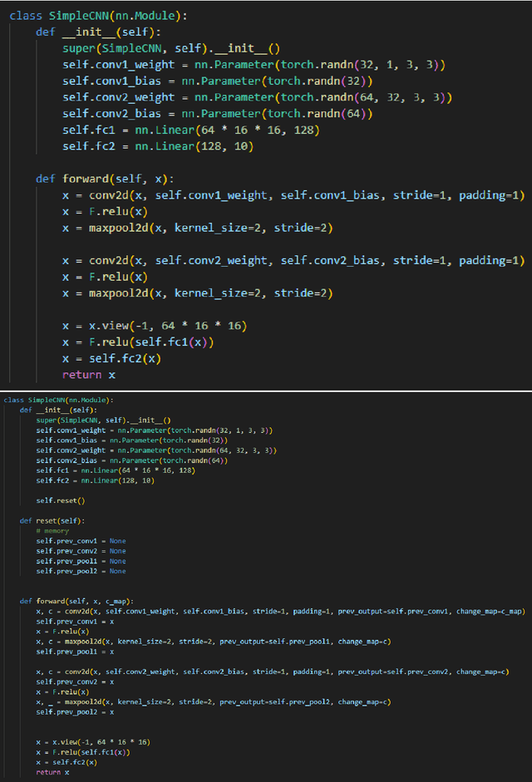Click the "# memory" comment

(52, 530)
